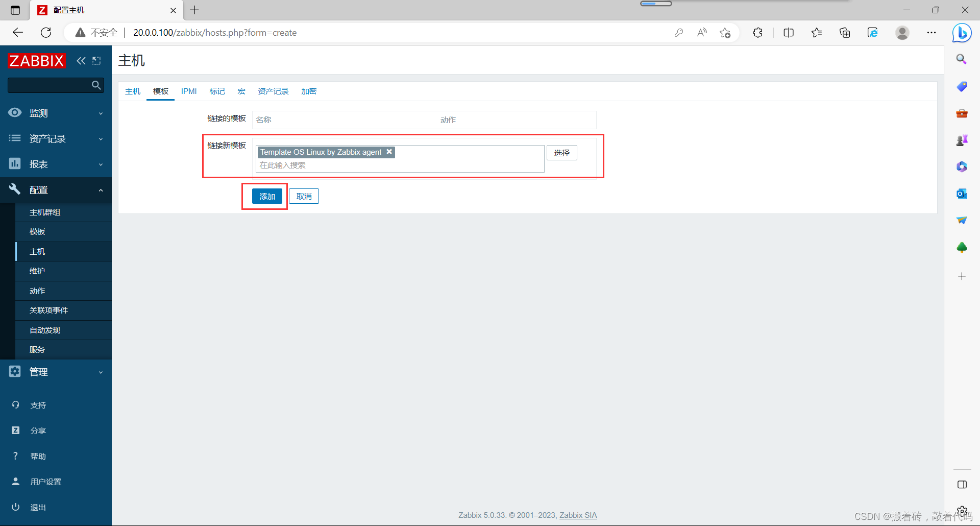This screenshot has height=526, width=980.
Task: Expand the 报表 reports menu
Action: coord(56,164)
